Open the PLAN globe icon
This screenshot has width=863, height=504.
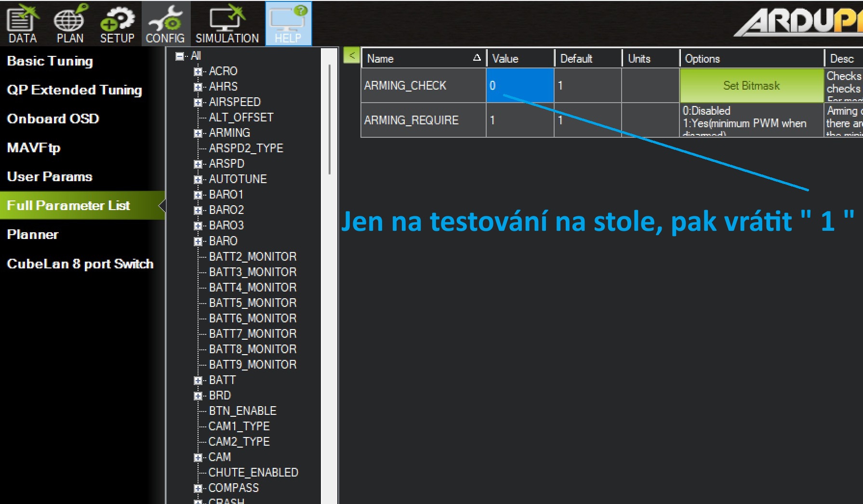click(70, 23)
